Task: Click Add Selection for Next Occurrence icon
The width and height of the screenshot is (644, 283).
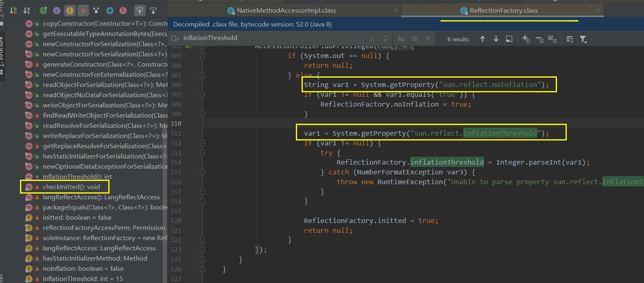Action: (526, 39)
